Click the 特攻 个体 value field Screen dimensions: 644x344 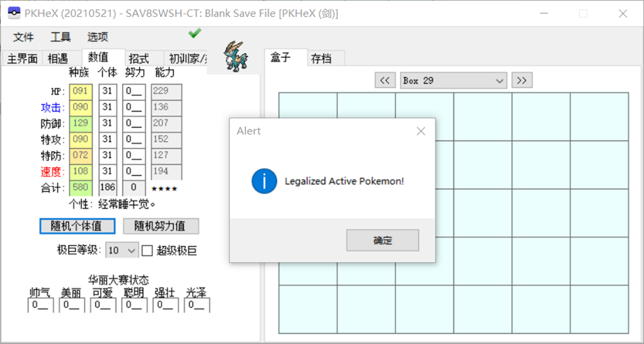108,140
